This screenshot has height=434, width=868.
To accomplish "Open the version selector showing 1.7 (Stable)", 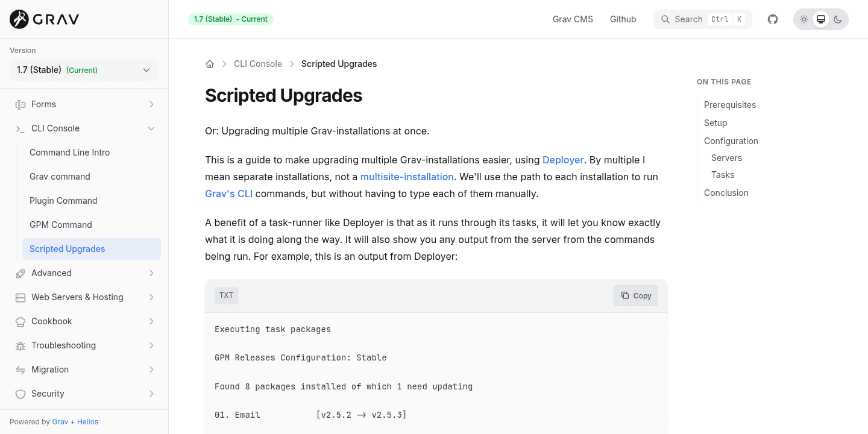I will click(x=83, y=70).
